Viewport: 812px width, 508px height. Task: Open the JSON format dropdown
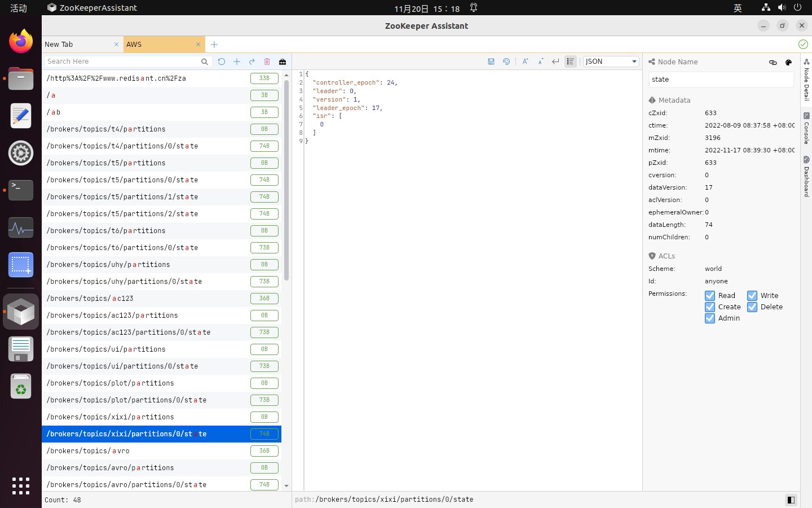click(611, 62)
